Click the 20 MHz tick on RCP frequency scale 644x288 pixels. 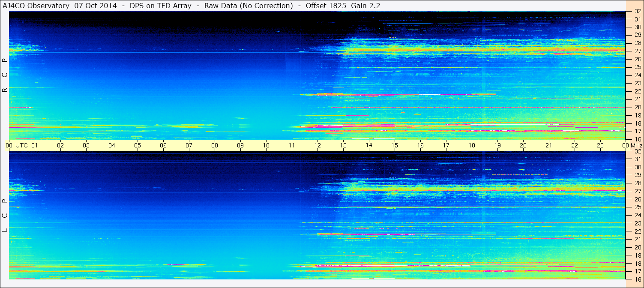[637, 107]
